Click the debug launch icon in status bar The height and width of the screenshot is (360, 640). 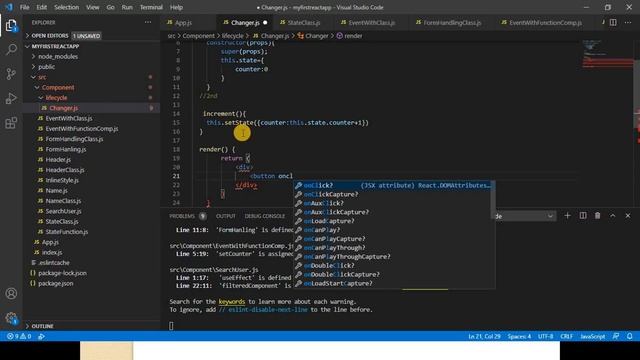tap(41, 336)
